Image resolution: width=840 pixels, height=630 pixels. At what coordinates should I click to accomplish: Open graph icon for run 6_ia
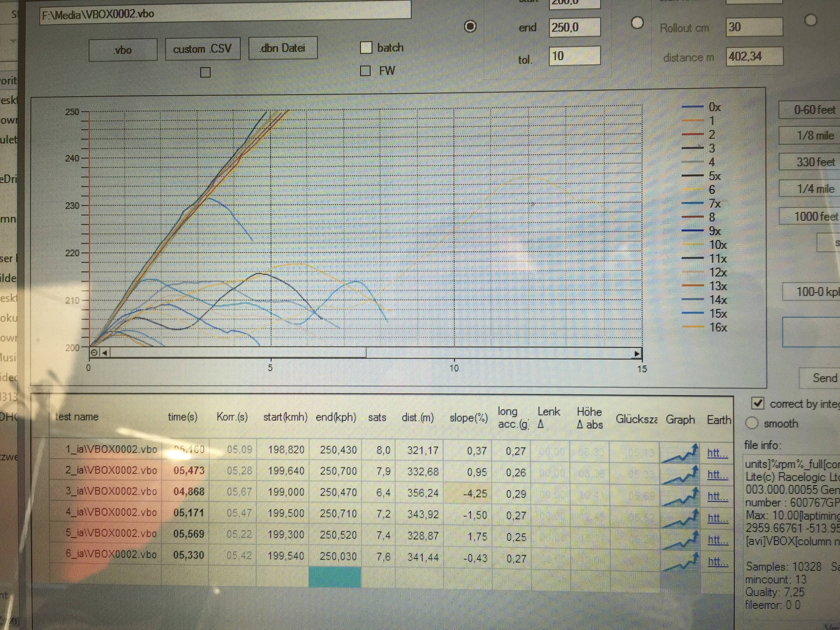point(680,561)
